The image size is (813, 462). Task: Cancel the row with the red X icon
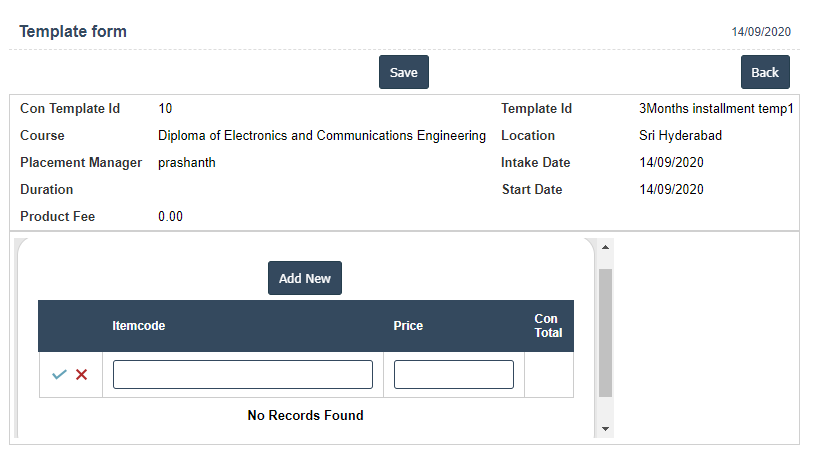(82, 374)
